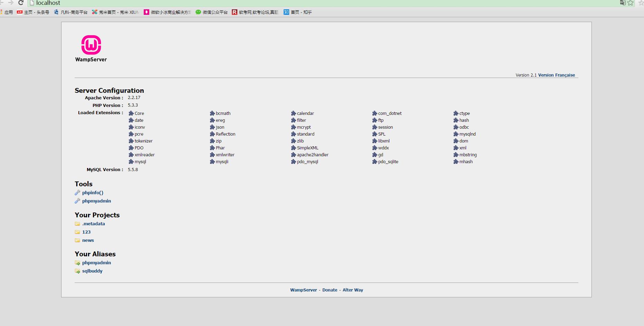Click the wrench icon beside the Tools phpmyadmin link
The height and width of the screenshot is (326, 644).
(77, 201)
